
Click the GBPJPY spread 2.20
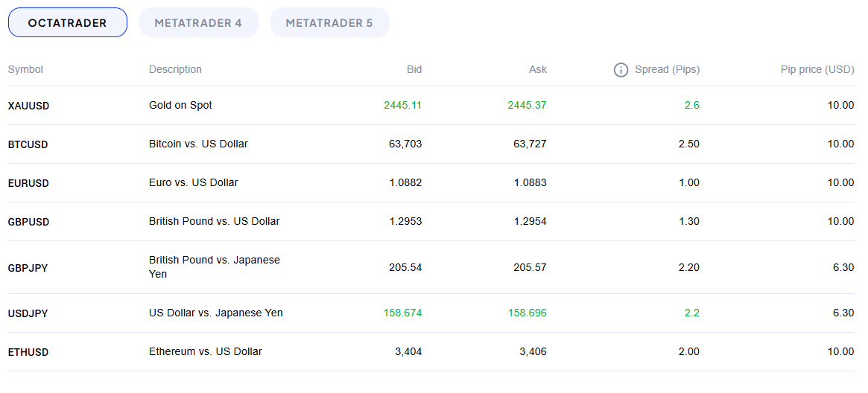click(689, 267)
